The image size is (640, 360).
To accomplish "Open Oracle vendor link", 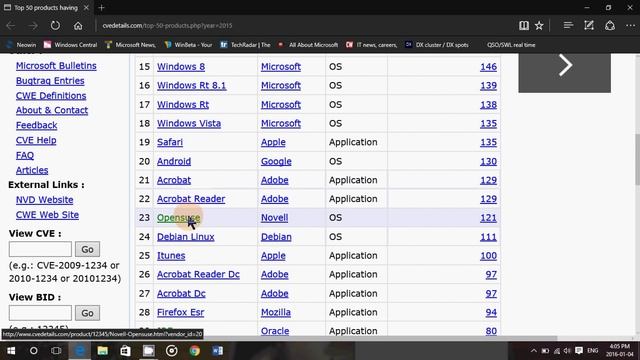I will tap(275, 331).
